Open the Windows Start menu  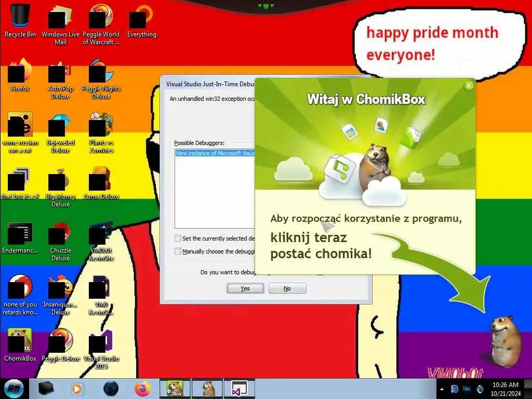coord(14,389)
